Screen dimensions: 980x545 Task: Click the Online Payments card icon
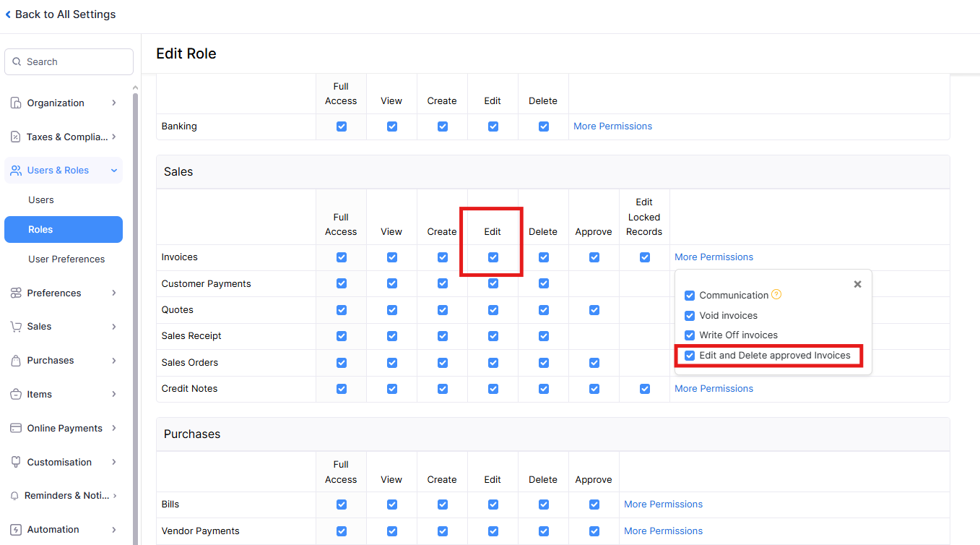click(16, 428)
